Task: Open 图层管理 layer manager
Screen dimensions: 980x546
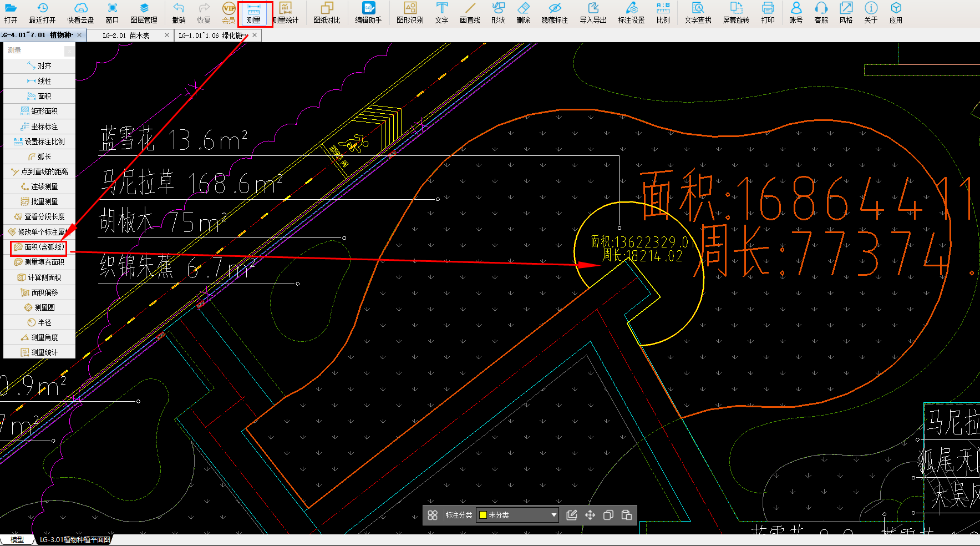Action: pos(144,13)
